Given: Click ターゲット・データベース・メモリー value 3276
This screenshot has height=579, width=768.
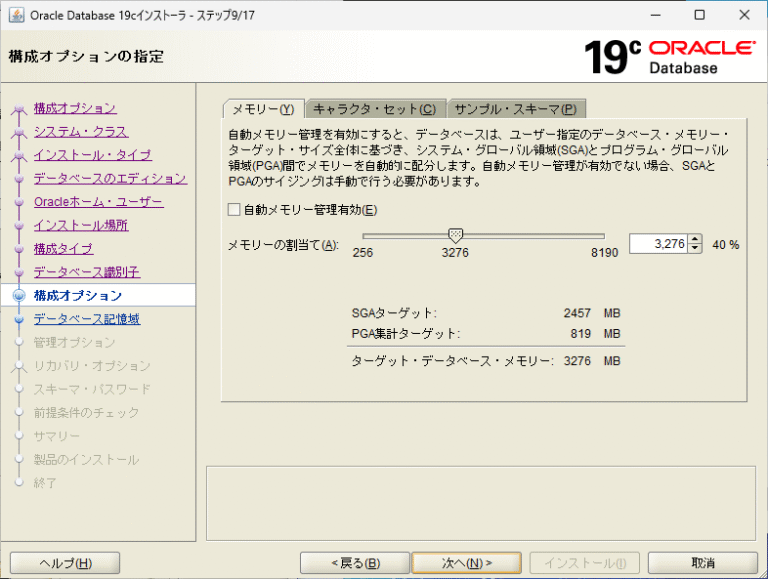Looking at the screenshot, I should click(577, 361).
